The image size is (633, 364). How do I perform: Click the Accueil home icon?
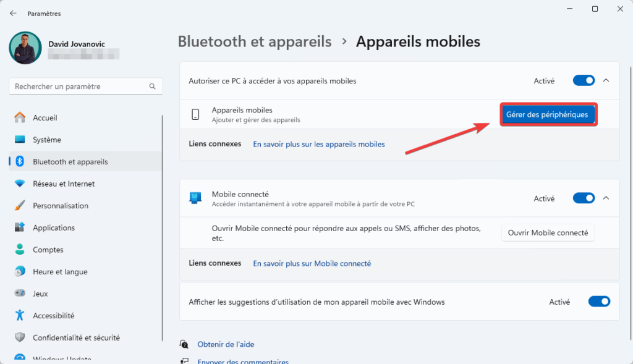pyautogui.click(x=20, y=117)
